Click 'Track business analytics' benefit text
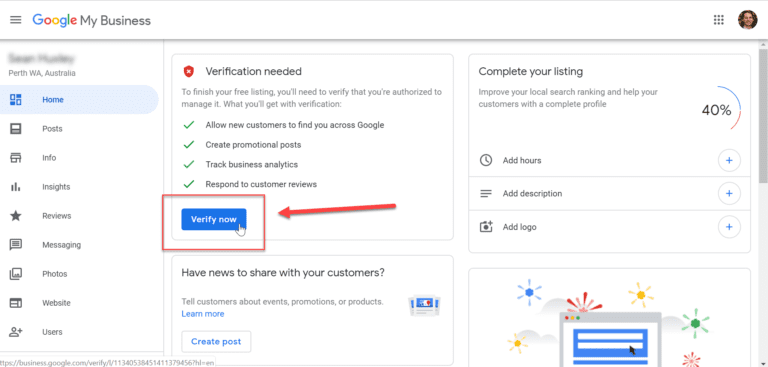 [251, 165]
